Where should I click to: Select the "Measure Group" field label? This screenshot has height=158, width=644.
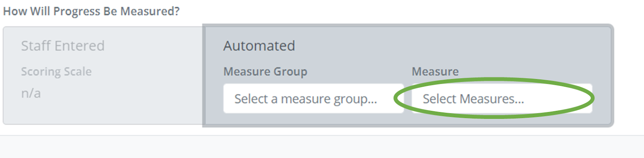pyautogui.click(x=265, y=71)
